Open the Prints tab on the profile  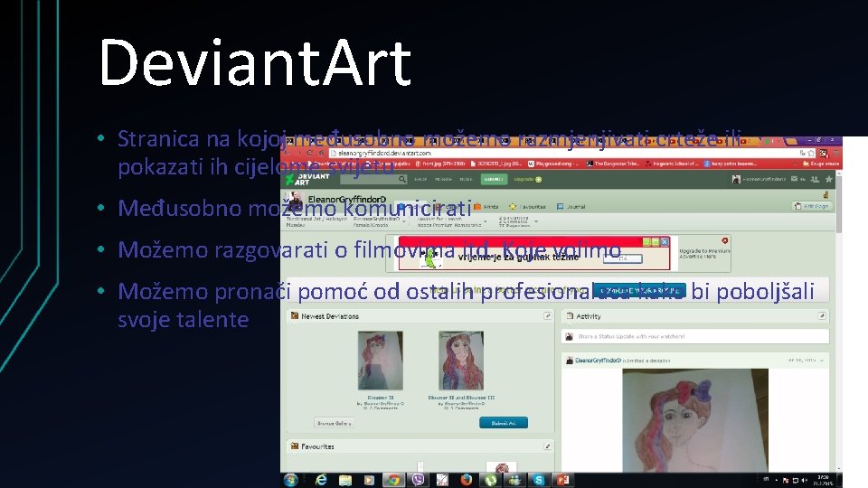pyautogui.click(x=486, y=206)
